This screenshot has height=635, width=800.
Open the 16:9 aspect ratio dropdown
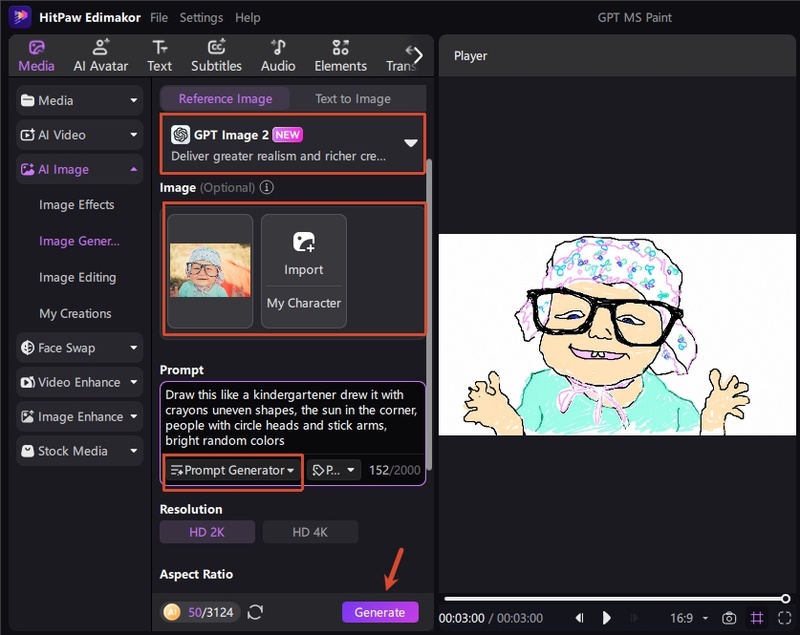tap(689, 618)
